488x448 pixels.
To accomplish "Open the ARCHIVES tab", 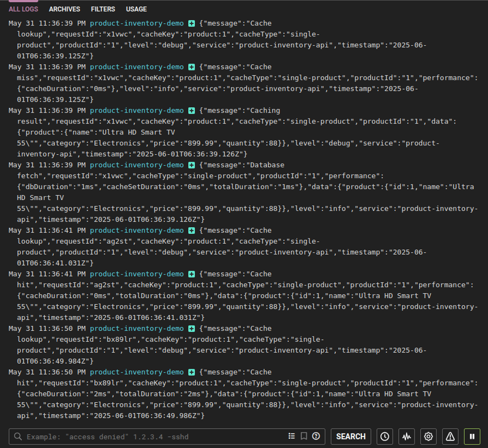I will point(65,9).
